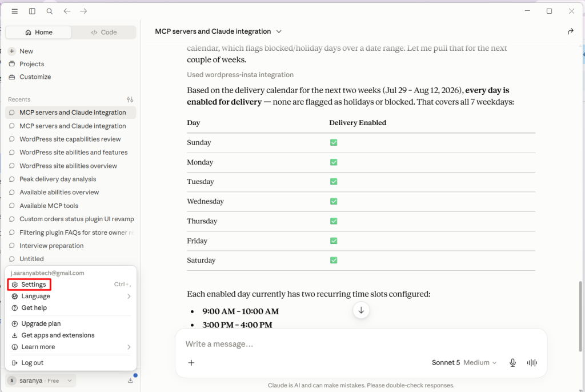Image resolution: width=585 pixels, height=392 pixels.
Task: Select Log out menu entry
Action: (x=71, y=363)
